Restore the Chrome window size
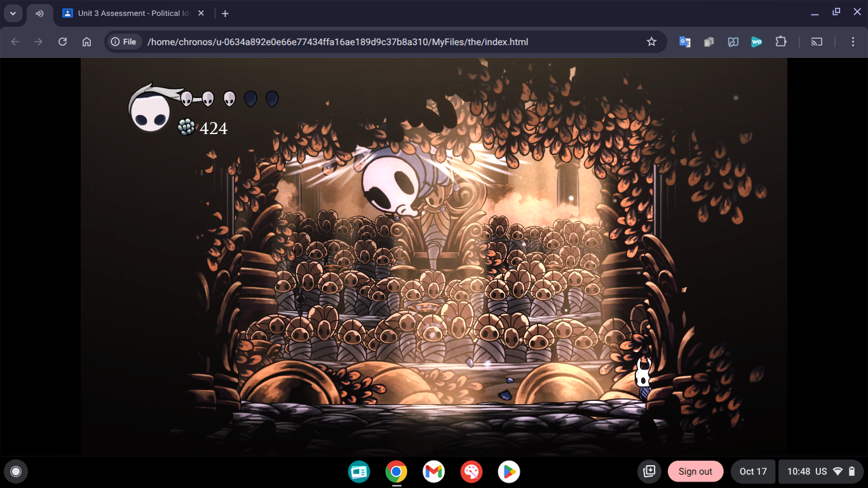 pyautogui.click(x=836, y=12)
